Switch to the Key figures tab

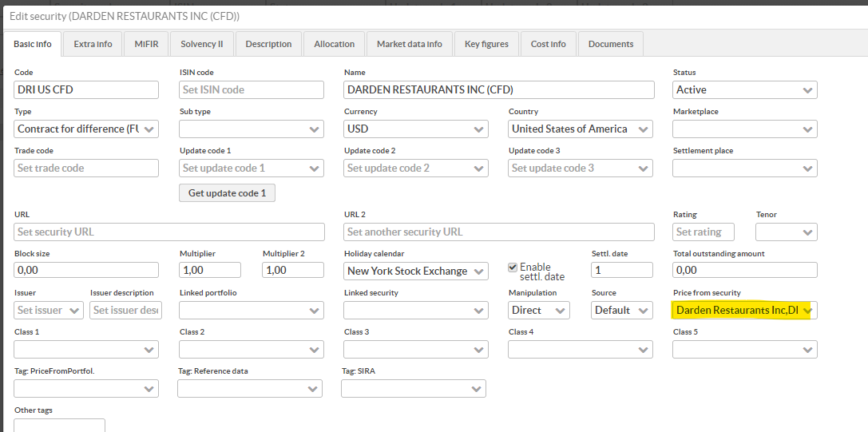486,44
